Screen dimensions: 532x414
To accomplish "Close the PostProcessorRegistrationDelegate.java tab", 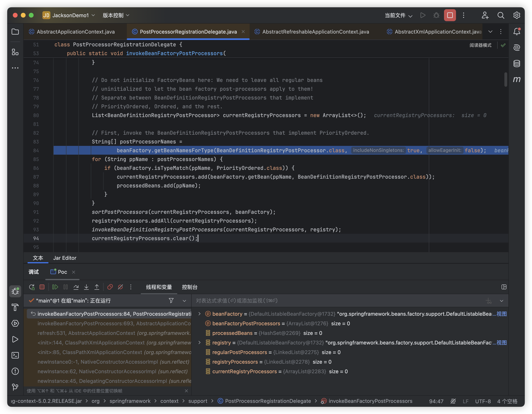I will click(243, 32).
